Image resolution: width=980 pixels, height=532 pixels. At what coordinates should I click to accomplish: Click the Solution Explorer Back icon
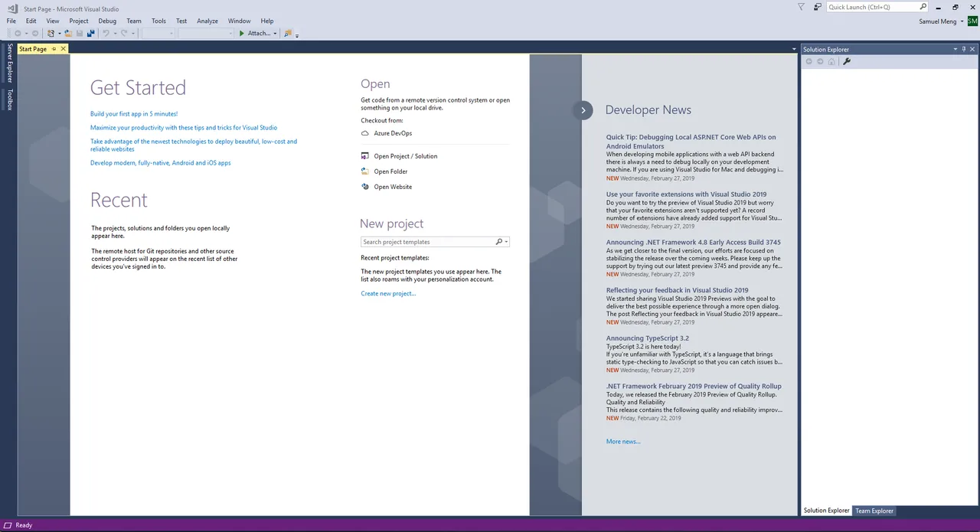coord(809,61)
